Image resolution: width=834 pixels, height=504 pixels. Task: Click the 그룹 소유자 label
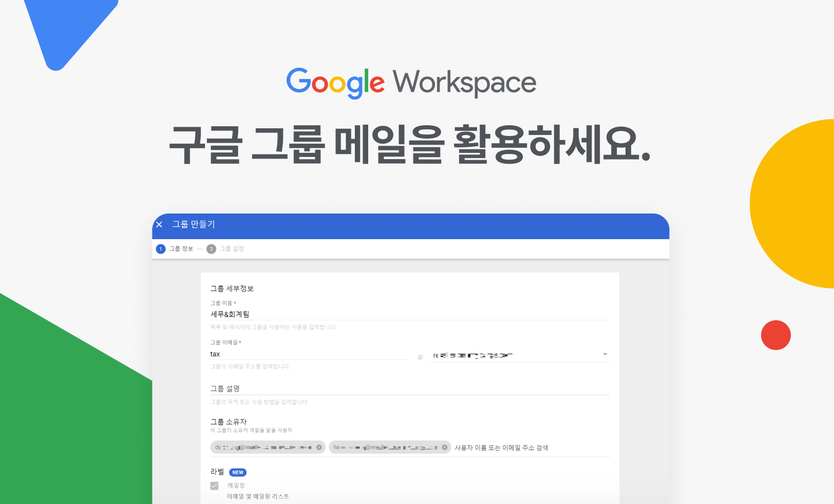point(229,421)
